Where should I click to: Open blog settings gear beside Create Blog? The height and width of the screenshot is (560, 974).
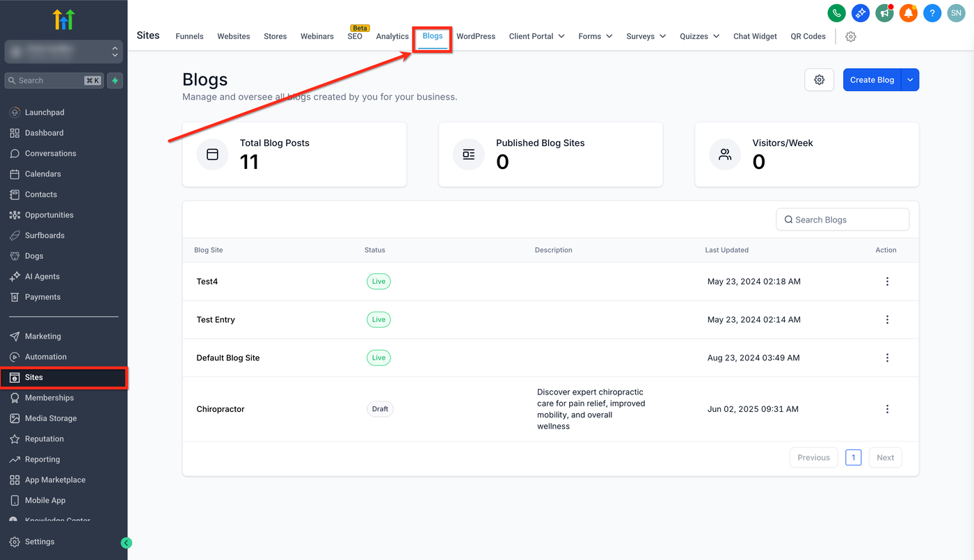819,80
